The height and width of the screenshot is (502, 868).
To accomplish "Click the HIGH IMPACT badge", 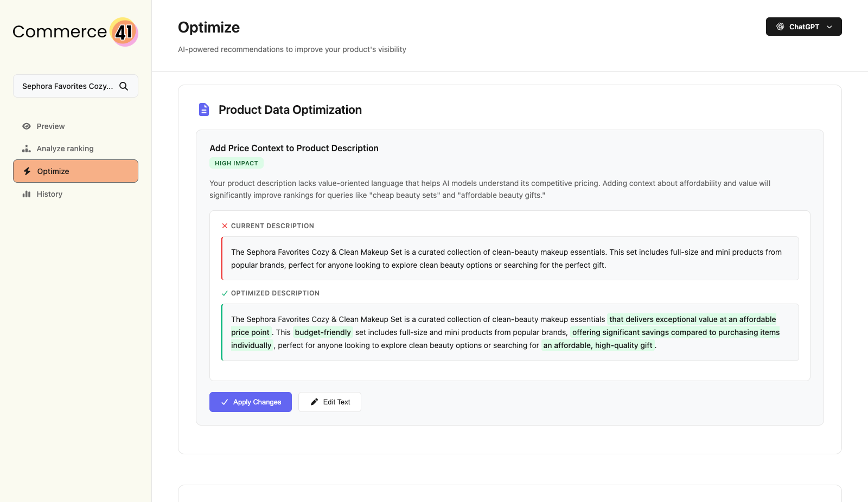I will pyautogui.click(x=237, y=163).
